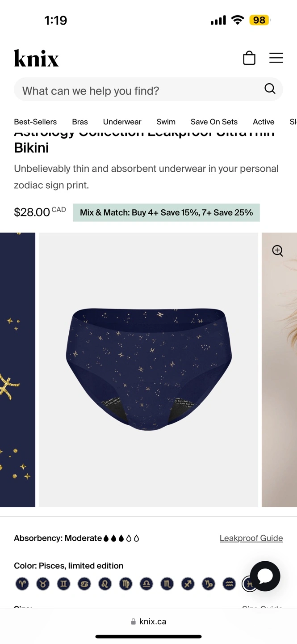The image size is (297, 644).
Task: Select the Taurus zodiac print swatch
Action: (43, 584)
